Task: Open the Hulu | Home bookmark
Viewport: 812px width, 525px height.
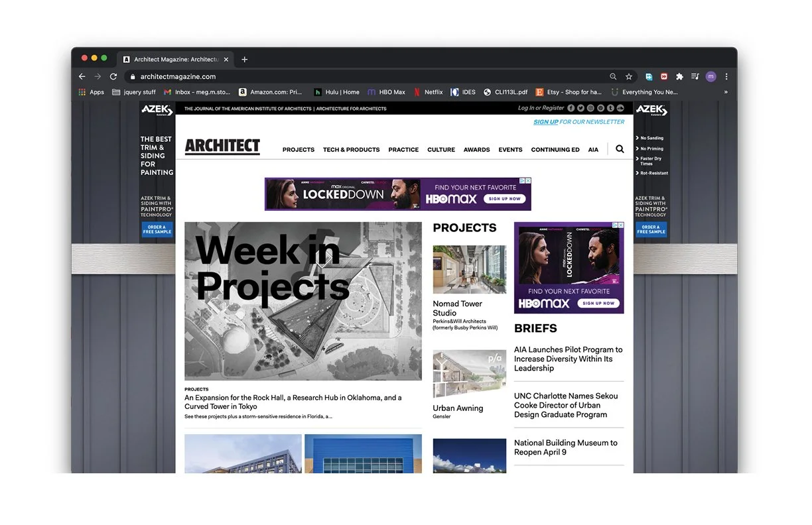Action: click(337, 92)
